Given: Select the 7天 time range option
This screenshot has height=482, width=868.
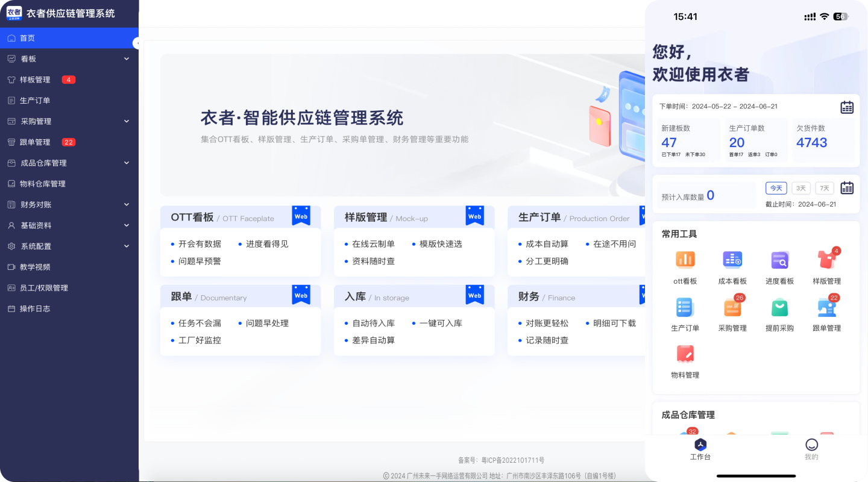Looking at the screenshot, I should (824, 188).
